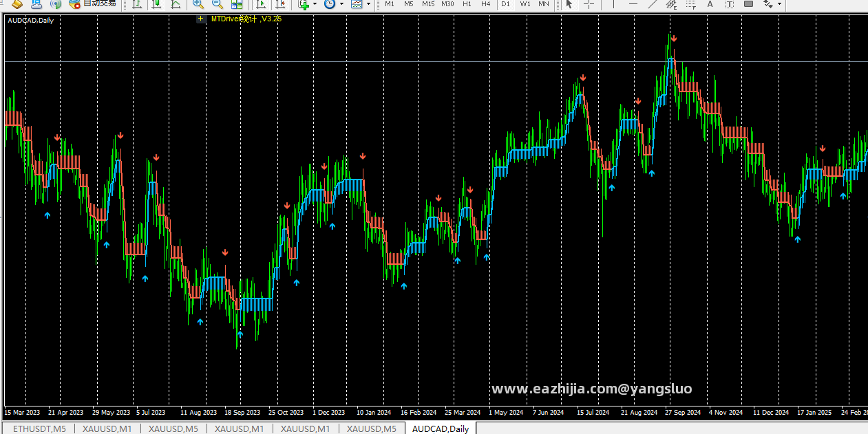This screenshot has height=434, width=868.
Task: Click the 15 Mar 2023 date label
Action: click(22, 413)
